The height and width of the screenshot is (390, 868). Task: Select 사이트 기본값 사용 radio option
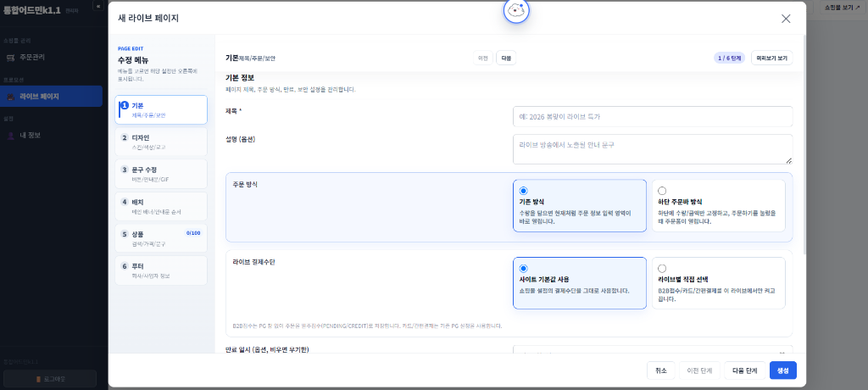coord(524,268)
